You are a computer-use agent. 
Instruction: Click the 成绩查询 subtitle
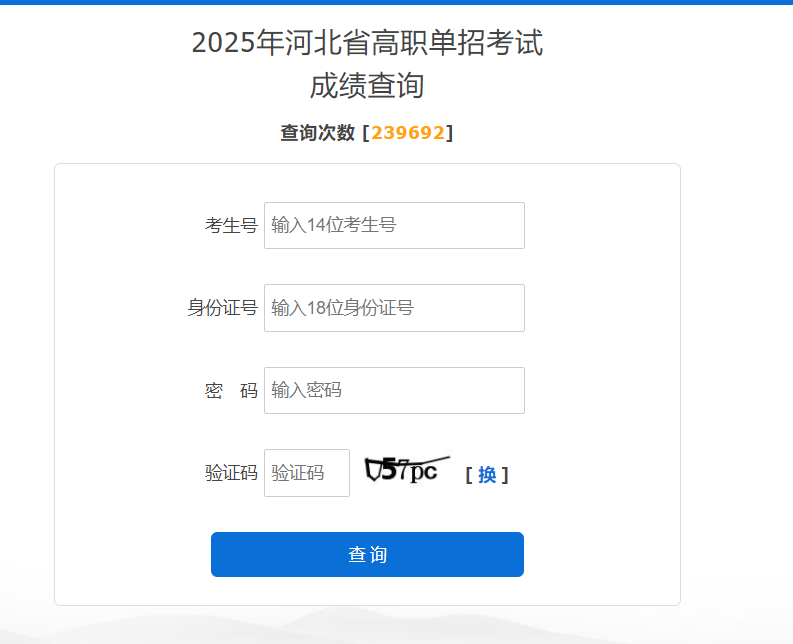click(367, 87)
